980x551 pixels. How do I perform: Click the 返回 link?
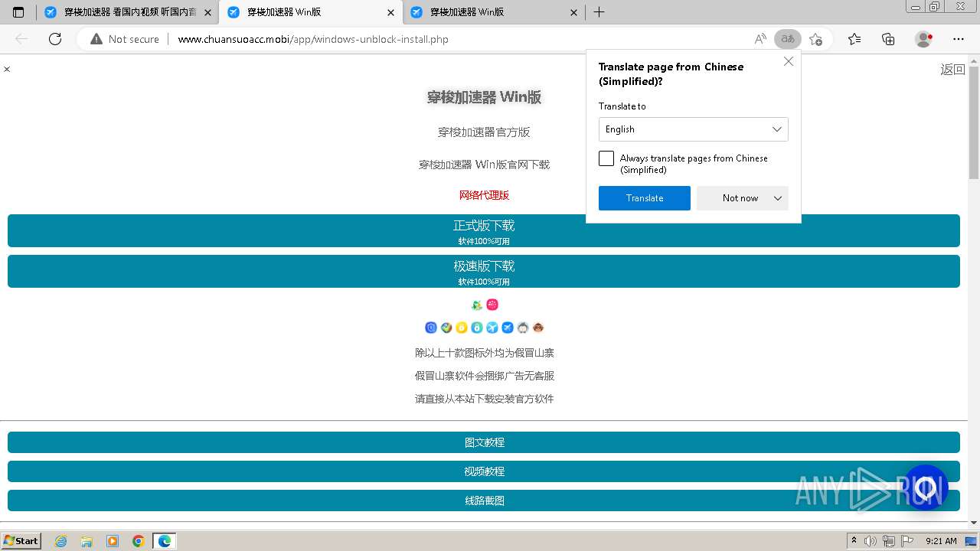tap(952, 70)
